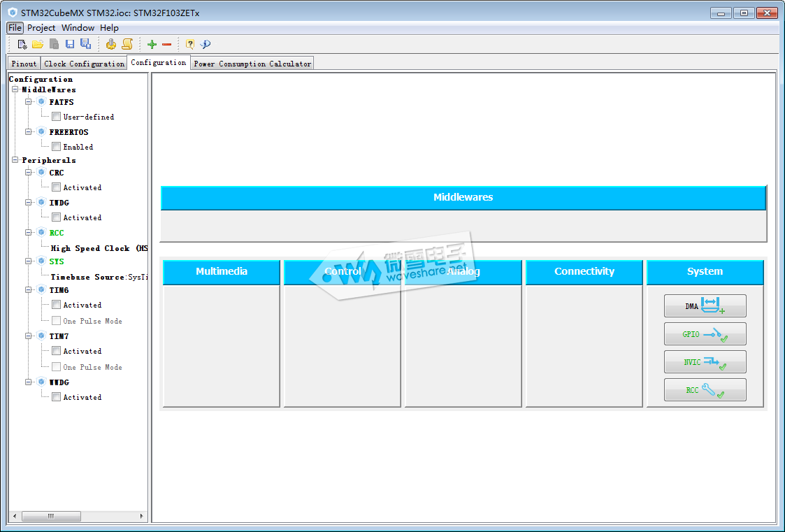This screenshot has width=785, height=532.
Task: Click the red minus toolbar icon
Action: (x=167, y=45)
